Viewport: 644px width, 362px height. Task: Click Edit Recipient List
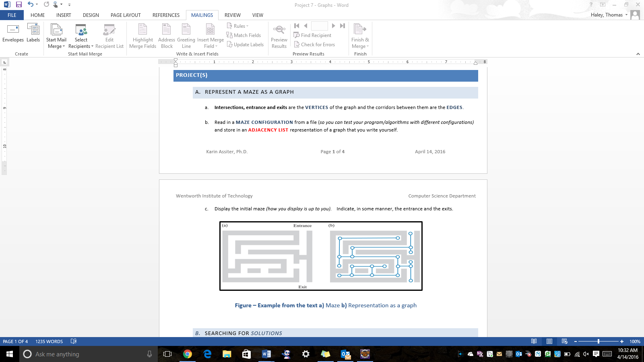click(x=109, y=35)
